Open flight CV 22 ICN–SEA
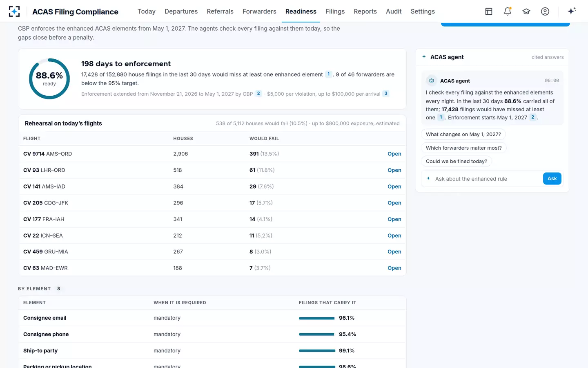This screenshot has width=588, height=368. click(x=394, y=236)
